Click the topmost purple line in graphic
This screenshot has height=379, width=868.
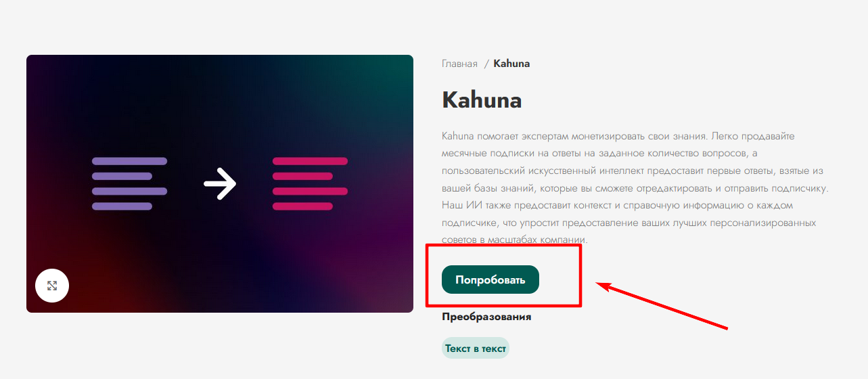pos(129,161)
